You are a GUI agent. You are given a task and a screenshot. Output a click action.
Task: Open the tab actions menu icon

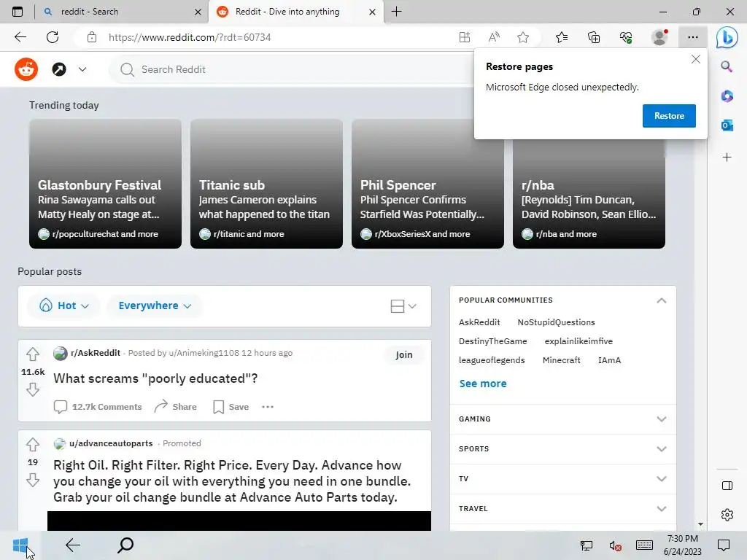point(18,12)
